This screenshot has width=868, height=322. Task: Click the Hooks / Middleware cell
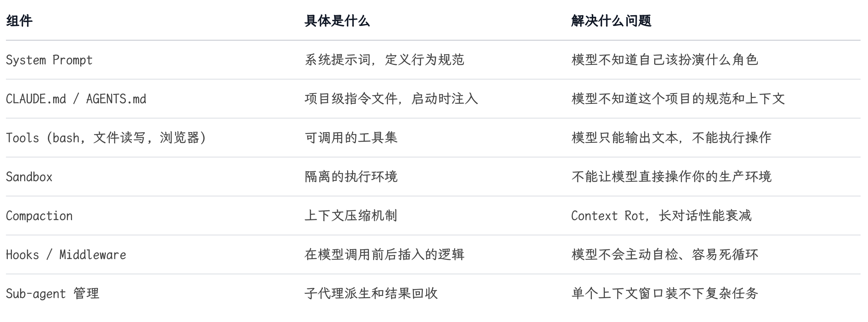66,254
